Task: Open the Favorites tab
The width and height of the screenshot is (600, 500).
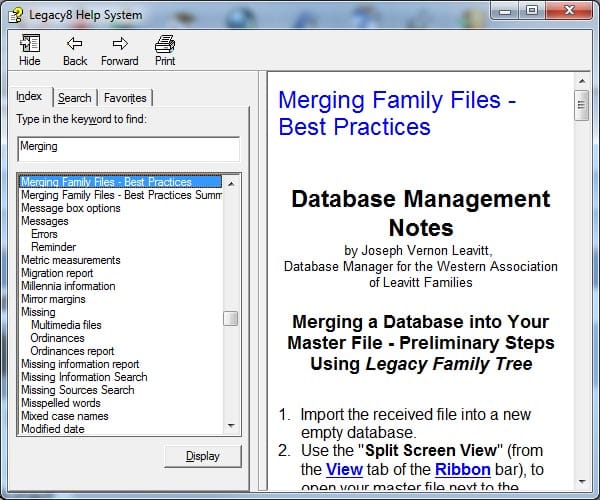Action: click(x=125, y=98)
